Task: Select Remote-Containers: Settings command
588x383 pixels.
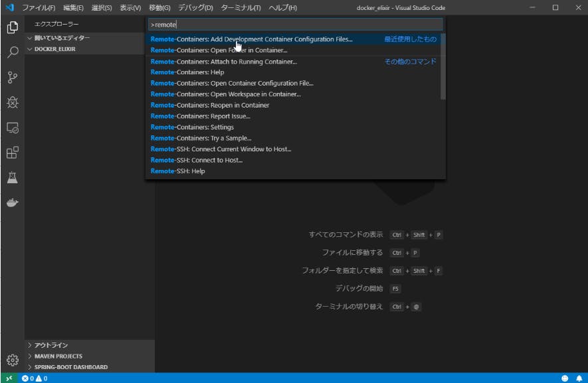Action: [293, 127]
